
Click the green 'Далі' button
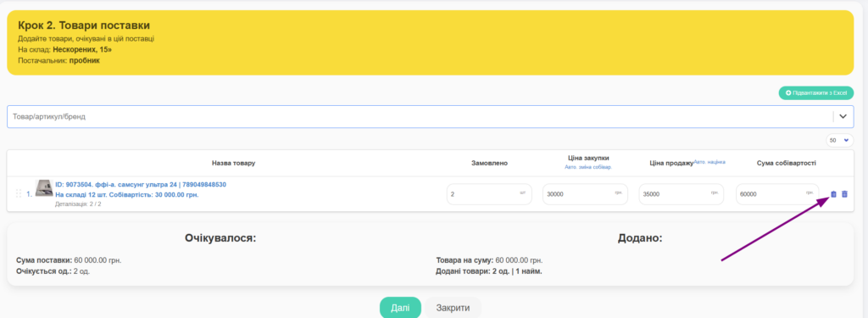coord(400,308)
